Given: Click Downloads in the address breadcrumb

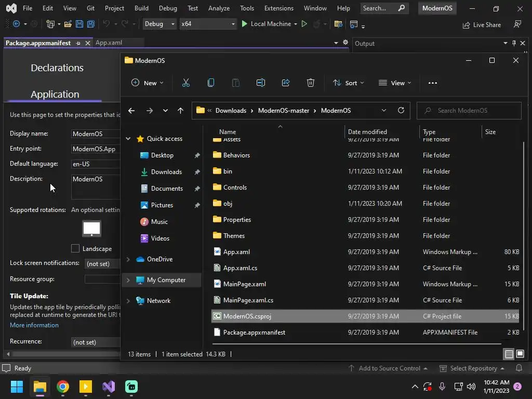Looking at the screenshot, I should pos(231,111).
